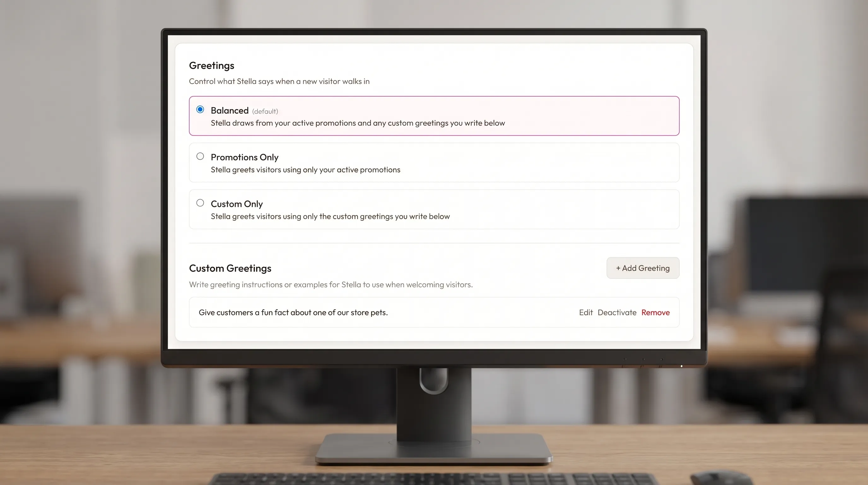Click the plus symbol in Add Greeting
The height and width of the screenshot is (485, 868).
[618, 268]
